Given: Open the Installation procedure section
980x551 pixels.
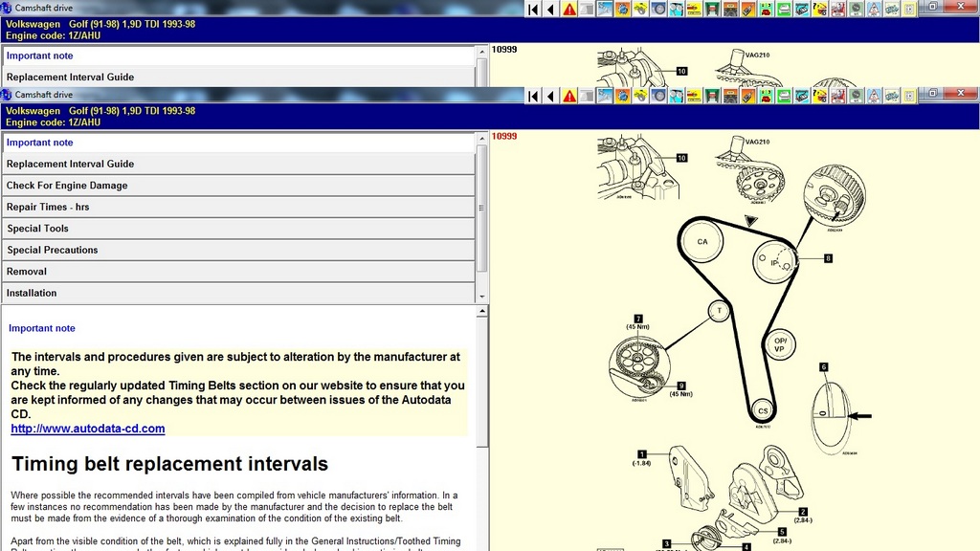Looking at the screenshot, I should pyautogui.click(x=238, y=293).
